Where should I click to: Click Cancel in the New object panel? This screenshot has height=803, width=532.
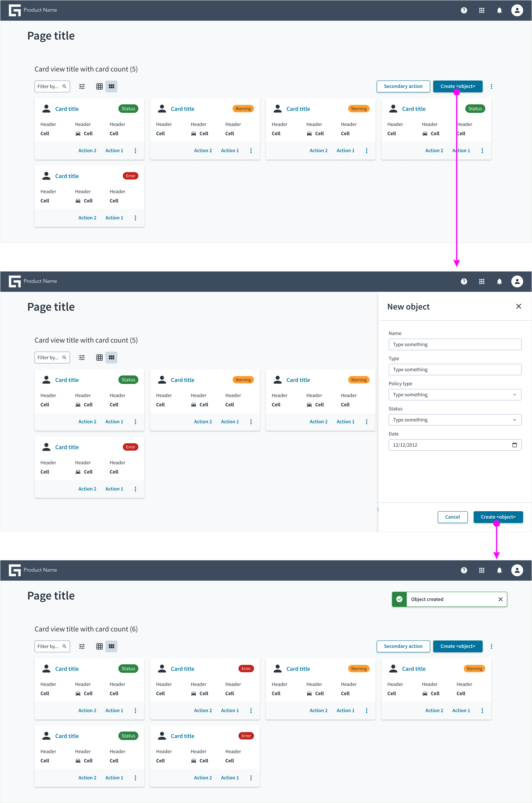[452, 517]
